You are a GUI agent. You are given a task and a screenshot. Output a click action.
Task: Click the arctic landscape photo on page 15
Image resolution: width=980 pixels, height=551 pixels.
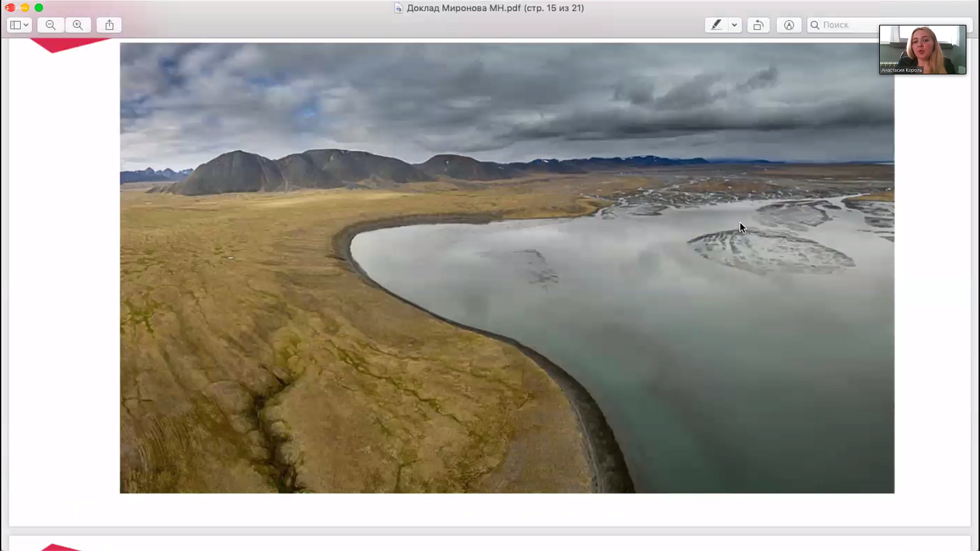(x=507, y=268)
